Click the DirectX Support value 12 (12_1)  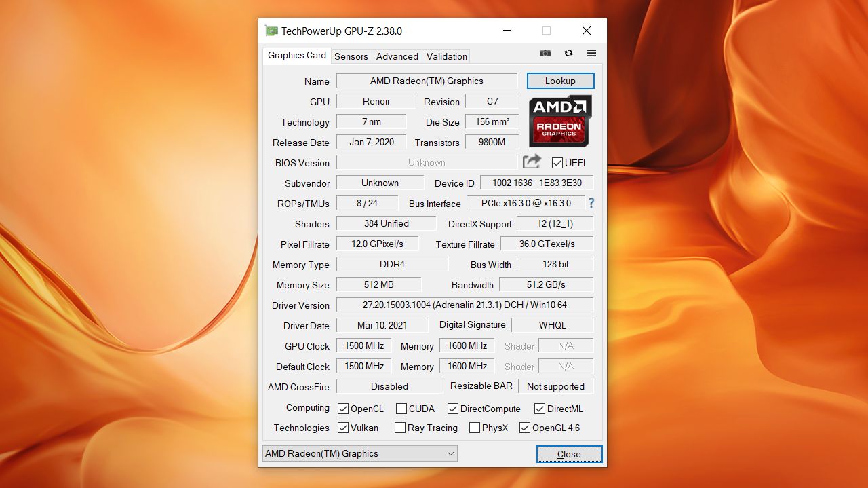click(555, 223)
